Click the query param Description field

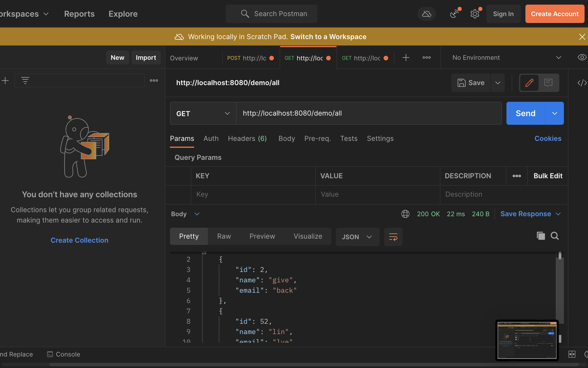504,194
